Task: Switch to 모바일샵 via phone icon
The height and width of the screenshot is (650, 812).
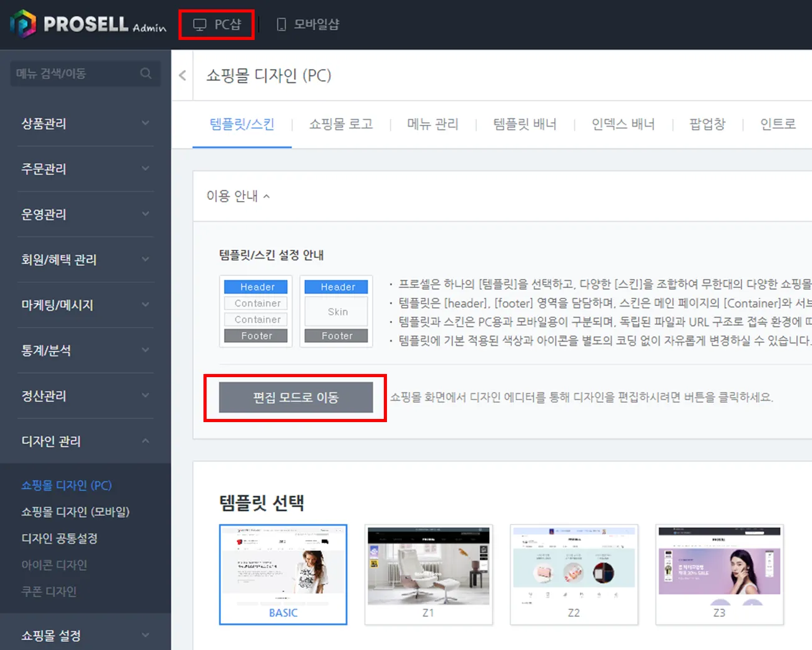Action: 281,24
